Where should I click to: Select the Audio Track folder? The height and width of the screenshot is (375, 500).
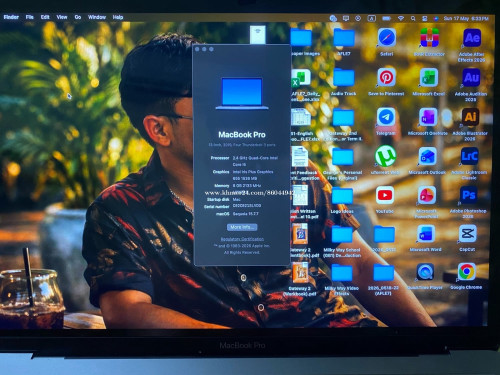tap(344, 78)
